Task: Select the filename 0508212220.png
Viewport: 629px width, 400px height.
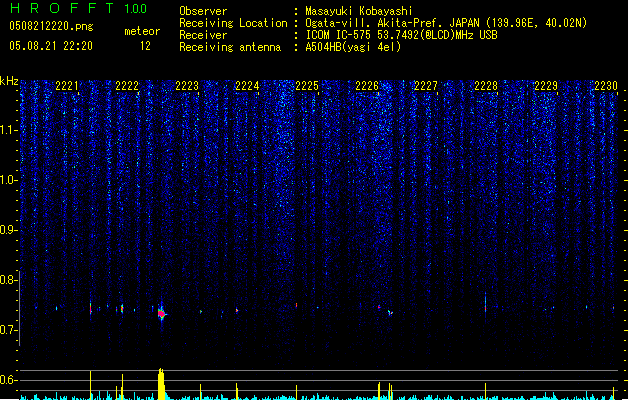Action: pos(51,26)
